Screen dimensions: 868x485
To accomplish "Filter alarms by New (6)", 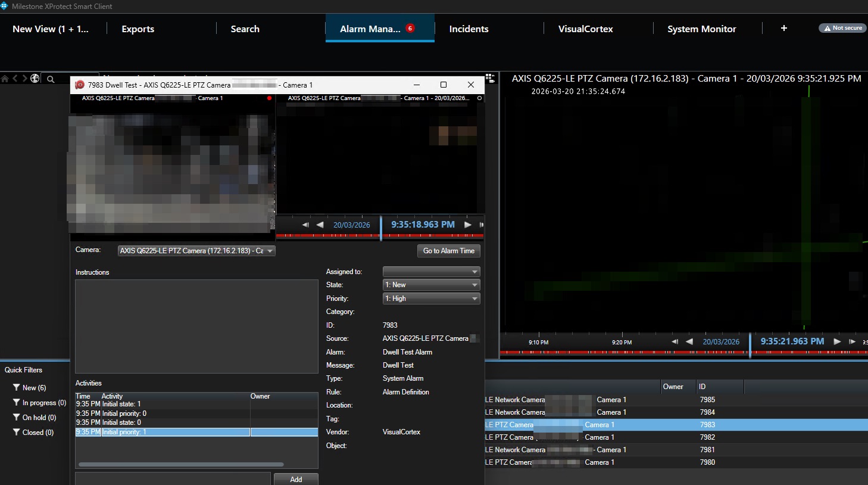I will [x=34, y=388].
